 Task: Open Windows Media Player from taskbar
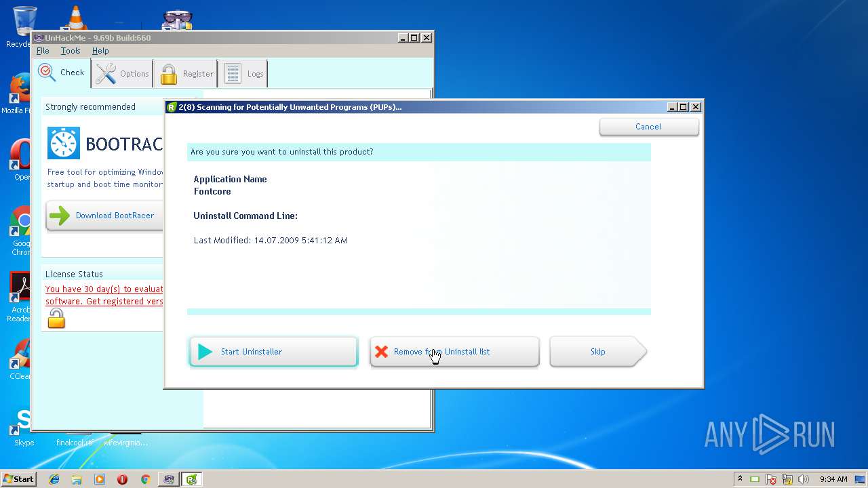pyautogui.click(x=100, y=479)
